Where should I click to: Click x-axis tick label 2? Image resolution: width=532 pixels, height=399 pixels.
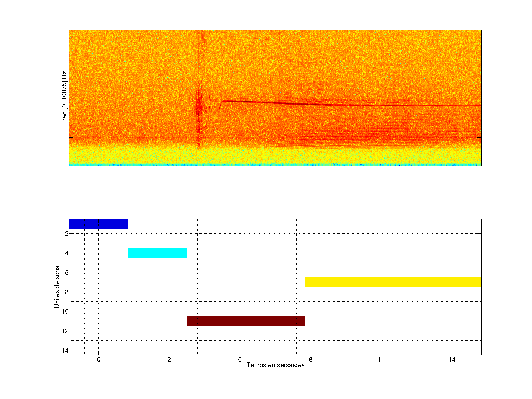(x=169, y=359)
